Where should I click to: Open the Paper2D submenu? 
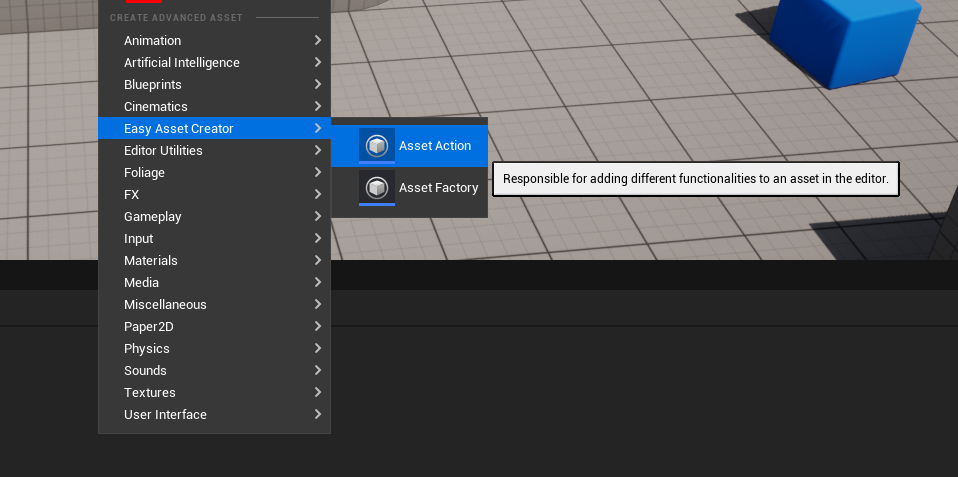click(x=214, y=326)
